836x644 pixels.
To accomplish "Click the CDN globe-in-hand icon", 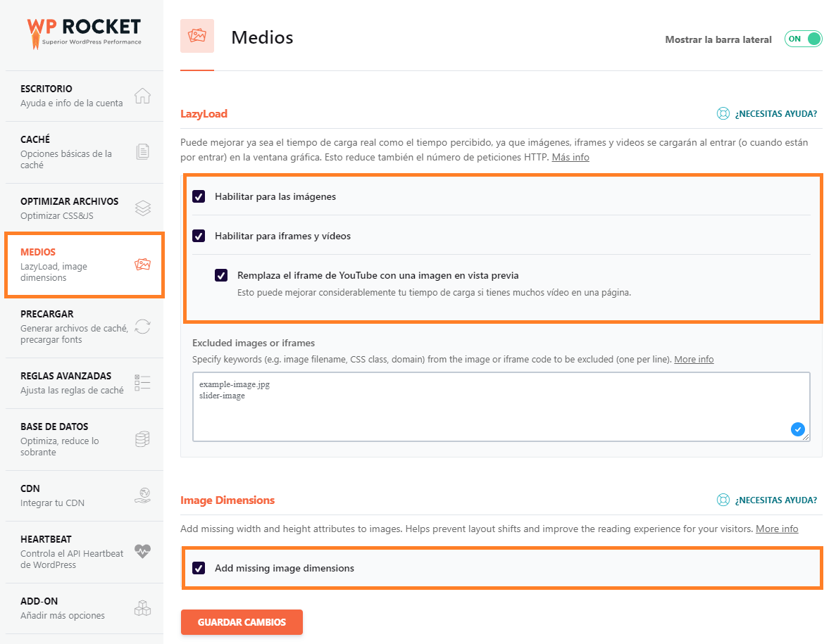I will [x=143, y=495].
